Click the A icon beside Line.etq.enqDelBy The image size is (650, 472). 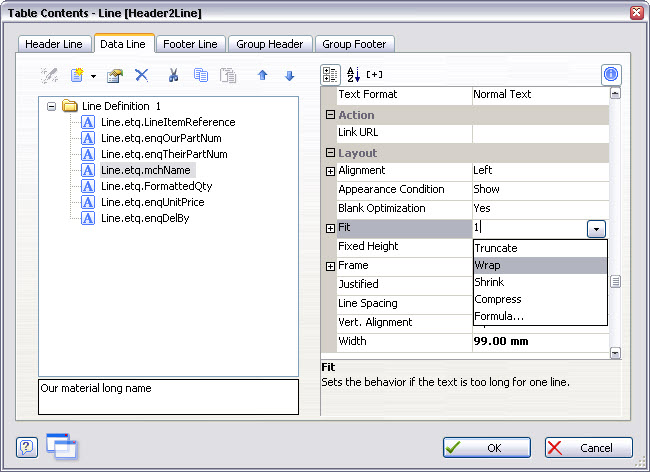[87, 218]
